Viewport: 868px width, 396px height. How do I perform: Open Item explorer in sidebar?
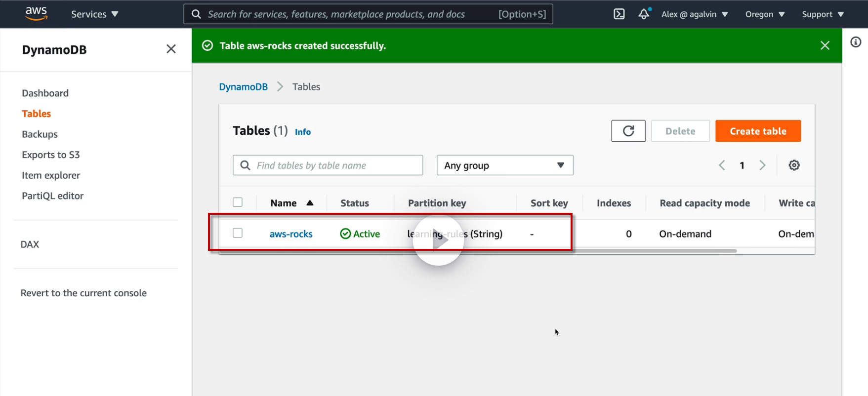pyautogui.click(x=51, y=175)
